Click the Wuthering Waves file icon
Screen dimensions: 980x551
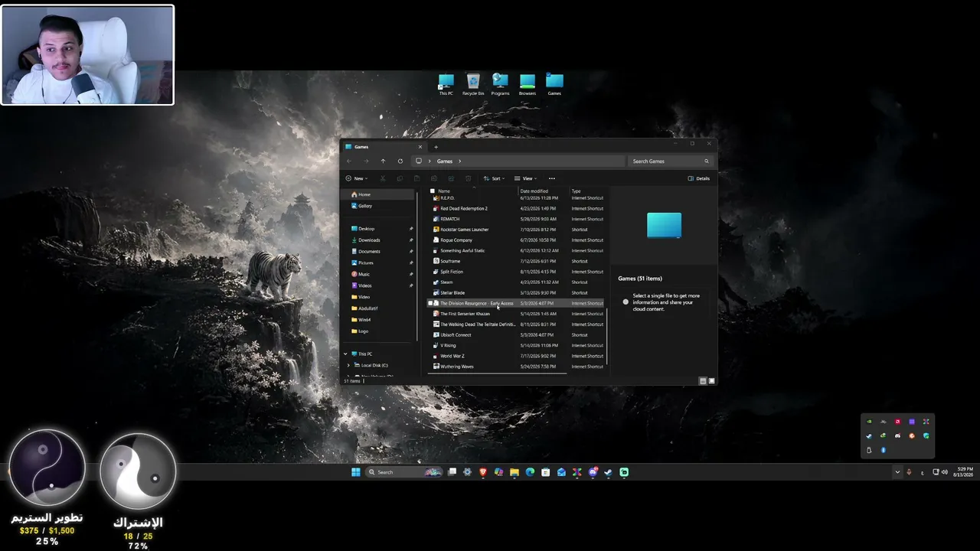point(436,367)
